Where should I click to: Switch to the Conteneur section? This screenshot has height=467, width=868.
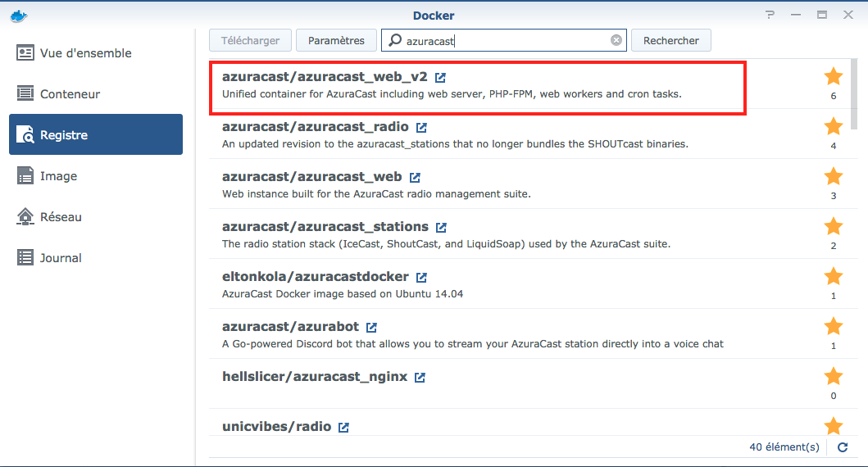[96, 93]
